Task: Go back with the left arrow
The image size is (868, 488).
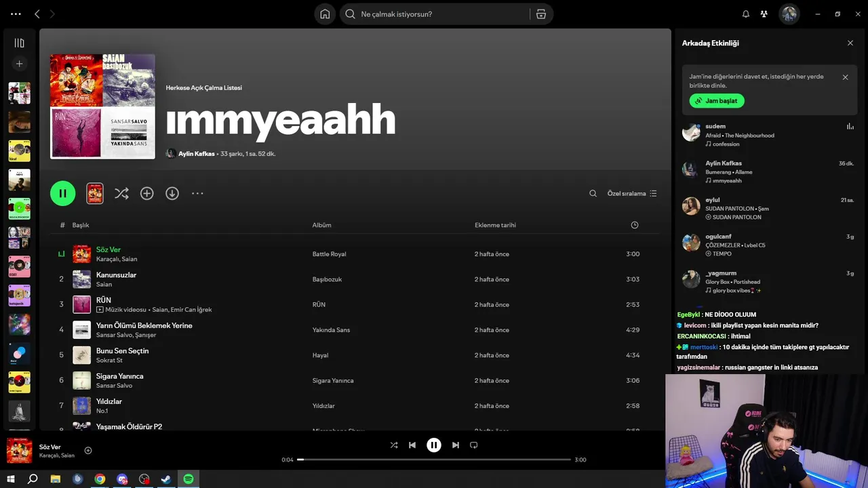Action: (x=37, y=14)
